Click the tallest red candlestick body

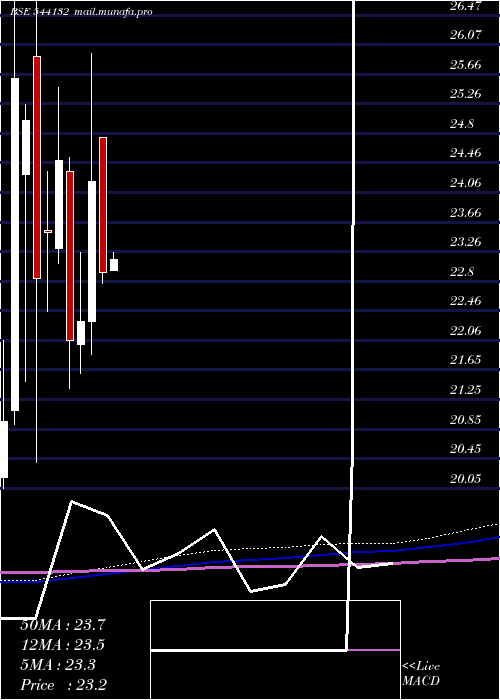pos(37,167)
